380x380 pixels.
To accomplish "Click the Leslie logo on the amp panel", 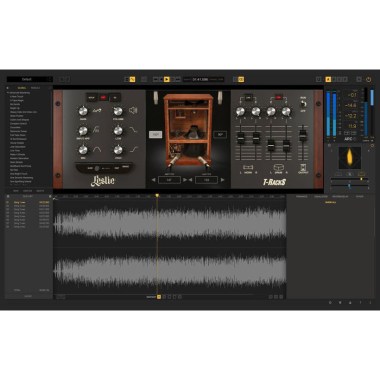I will [102, 180].
